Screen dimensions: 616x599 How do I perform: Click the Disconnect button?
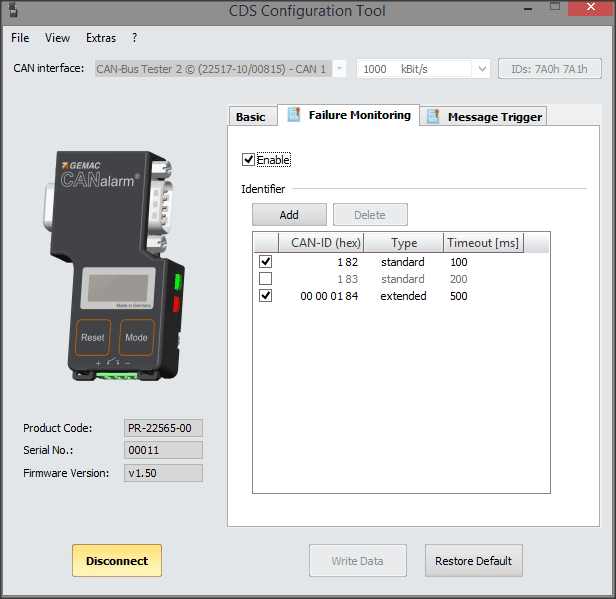(x=116, y=561)
